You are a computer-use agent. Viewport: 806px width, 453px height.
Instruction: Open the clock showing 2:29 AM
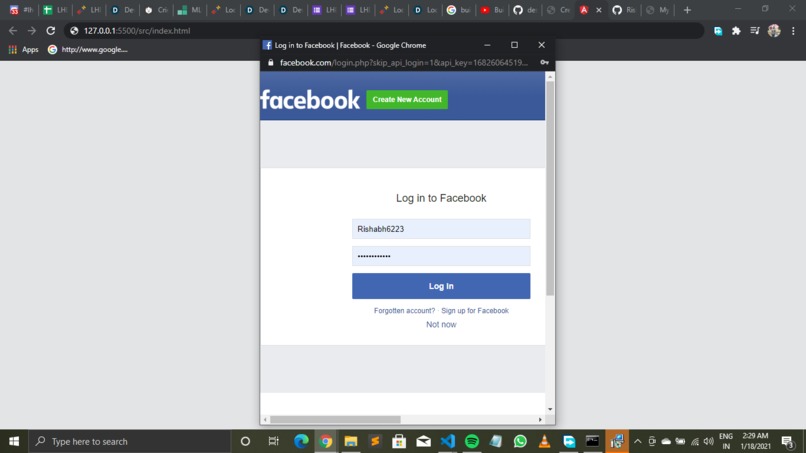point(755,441)
